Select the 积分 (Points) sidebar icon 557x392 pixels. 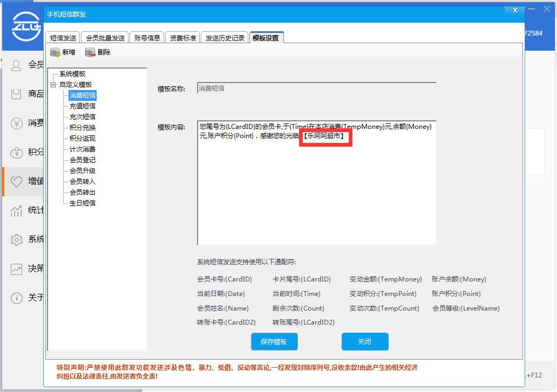[16, 152]
